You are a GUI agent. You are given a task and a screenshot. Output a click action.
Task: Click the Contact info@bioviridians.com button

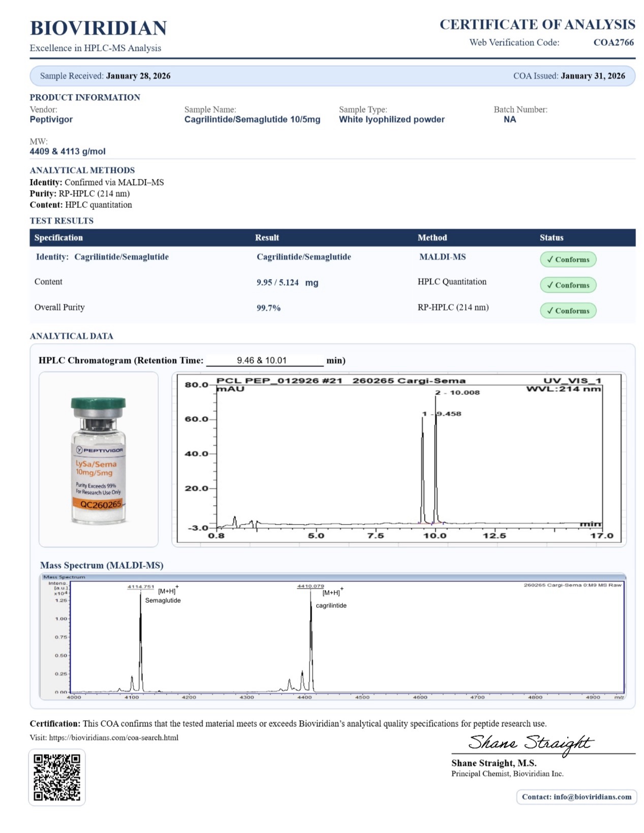pos(576,796)
